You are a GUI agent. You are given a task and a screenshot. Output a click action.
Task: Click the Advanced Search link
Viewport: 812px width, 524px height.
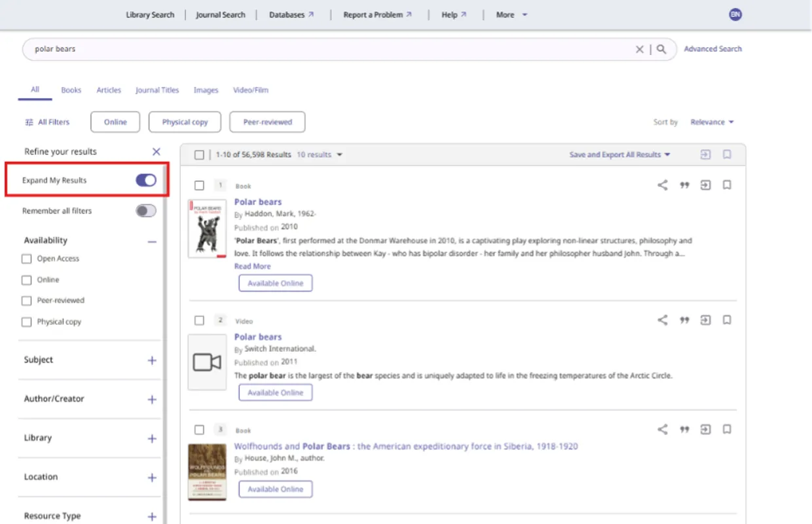coord(712,48)
